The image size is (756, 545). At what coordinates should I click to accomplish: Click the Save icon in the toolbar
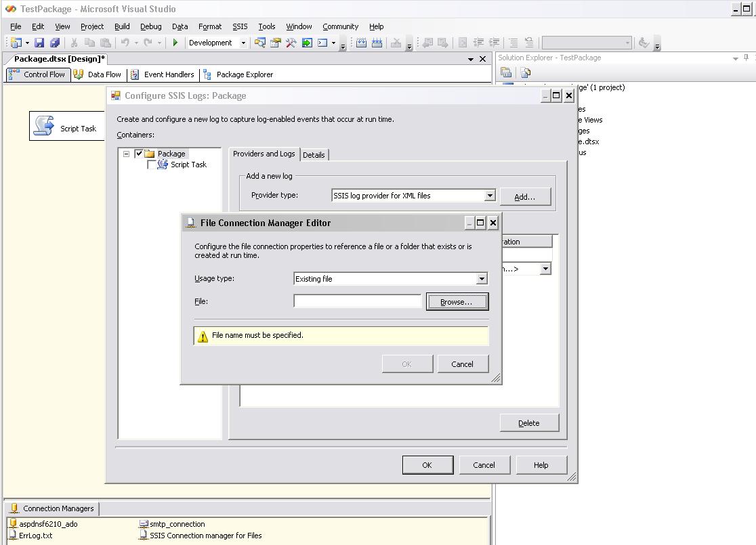click(x=39, y=43)
